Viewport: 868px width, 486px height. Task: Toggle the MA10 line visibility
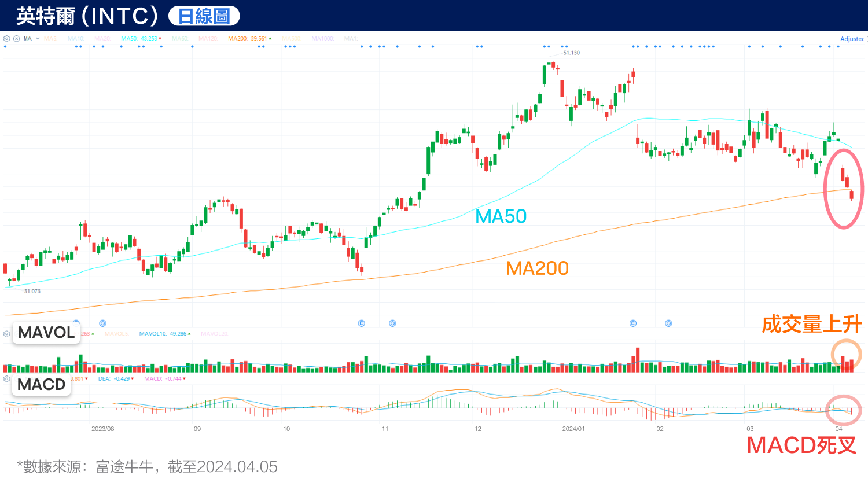coord(76,38)
